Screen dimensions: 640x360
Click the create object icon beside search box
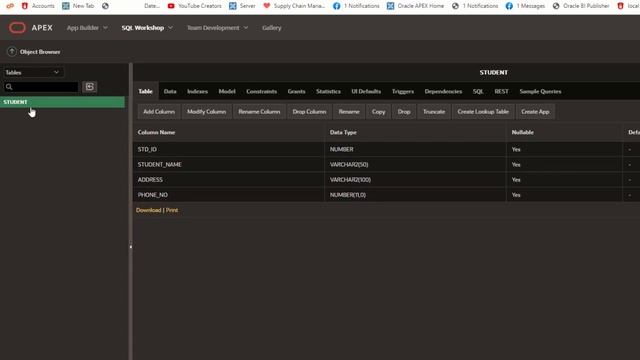pos(89,87)
